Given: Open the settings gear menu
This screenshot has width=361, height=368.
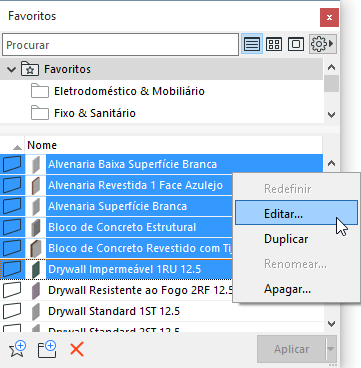Looking at the screenshot, I should click(x=322, y=44).
